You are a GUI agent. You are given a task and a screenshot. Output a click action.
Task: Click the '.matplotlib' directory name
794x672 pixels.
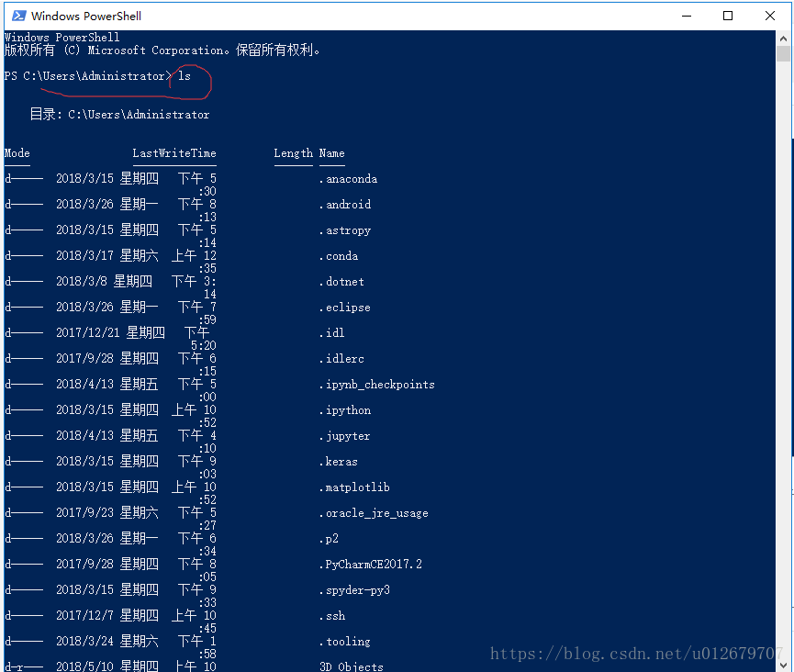(x=354, y=487)
